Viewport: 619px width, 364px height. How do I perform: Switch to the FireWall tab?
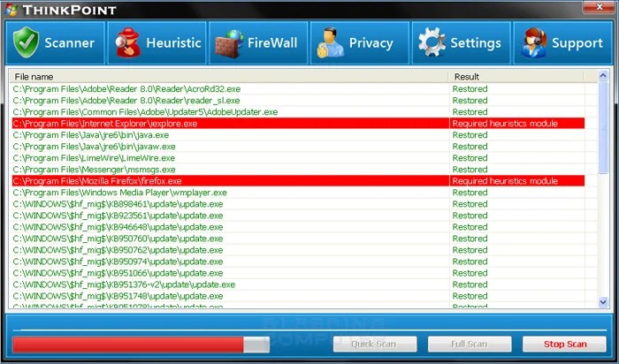258,42
